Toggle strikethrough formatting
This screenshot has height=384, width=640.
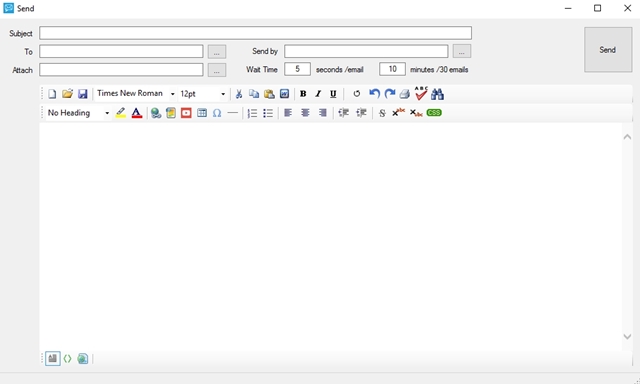click(x=382, y=113)
